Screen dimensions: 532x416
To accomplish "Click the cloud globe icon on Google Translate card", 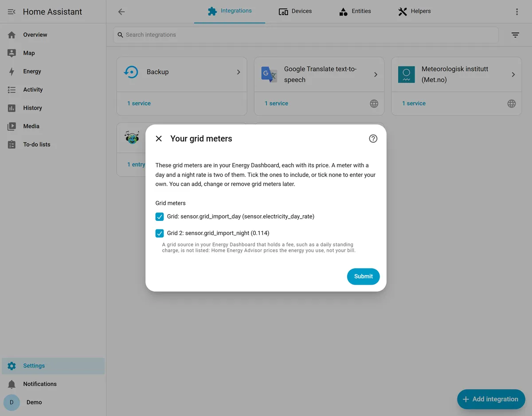I will [374, 103].
